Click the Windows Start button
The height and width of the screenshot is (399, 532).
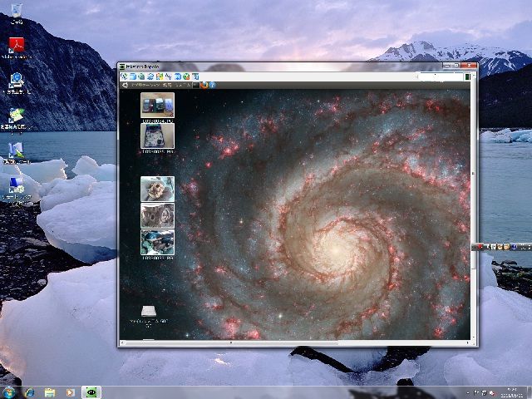tap(8, 392)
